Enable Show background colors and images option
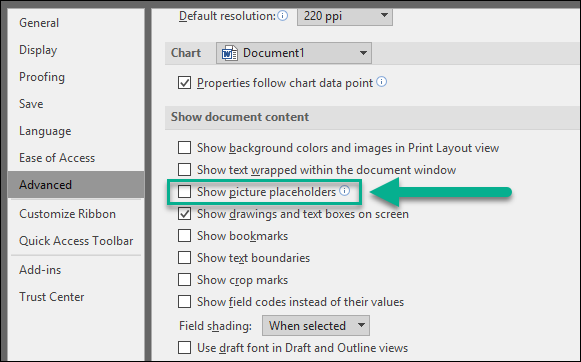Screen dimensions: 581x362 [x=185, y=147]
